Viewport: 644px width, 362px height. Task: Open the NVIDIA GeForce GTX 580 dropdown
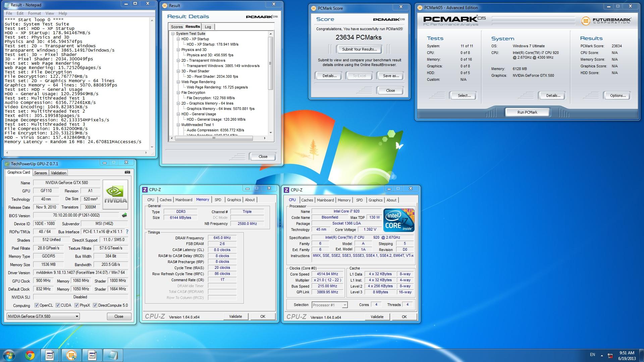pyautogui.click(x=43, y=316)
